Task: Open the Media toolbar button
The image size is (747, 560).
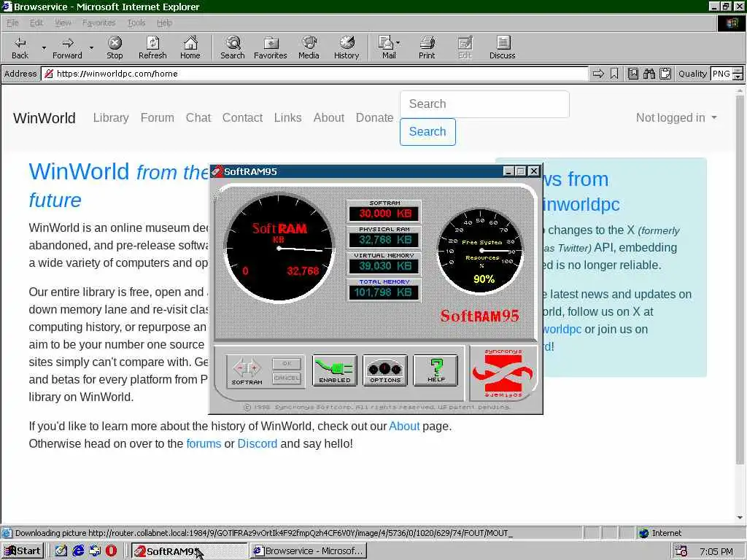Action: pyautogui.click(x=309, y=47)
